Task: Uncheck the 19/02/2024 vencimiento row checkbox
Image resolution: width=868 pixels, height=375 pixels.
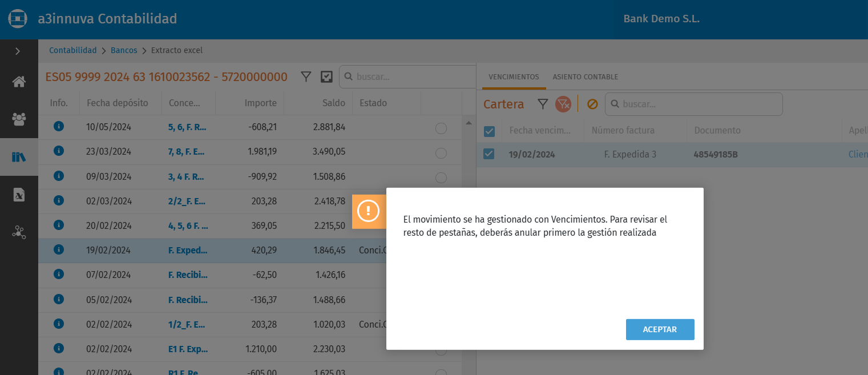Action: coord(489,154)
